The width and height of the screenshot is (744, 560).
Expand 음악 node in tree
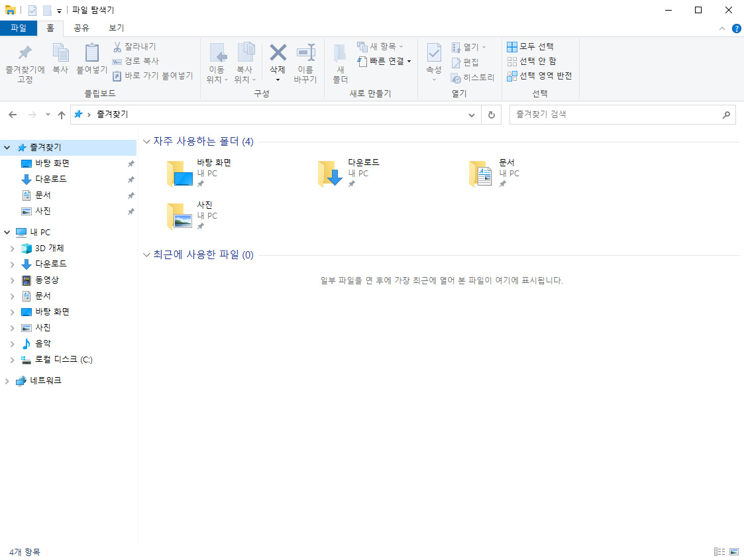tap(13, 344)
